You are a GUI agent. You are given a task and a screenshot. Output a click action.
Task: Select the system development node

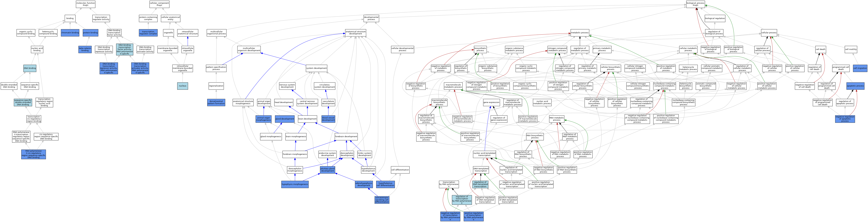316,68
